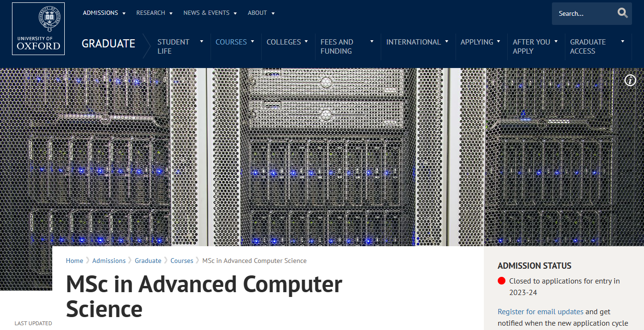Go to the Graduate section heading
The image size is (644, 330).
(x=108, y=44)
